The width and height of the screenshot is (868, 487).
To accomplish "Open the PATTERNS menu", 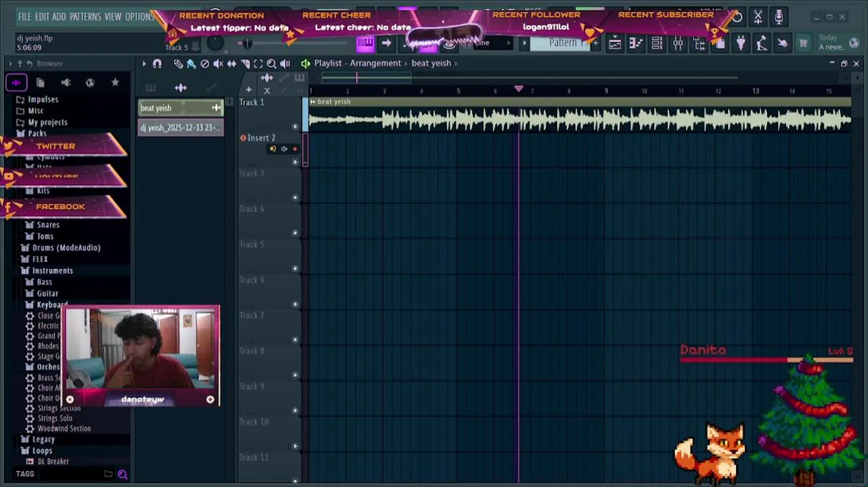I will 85,16.
